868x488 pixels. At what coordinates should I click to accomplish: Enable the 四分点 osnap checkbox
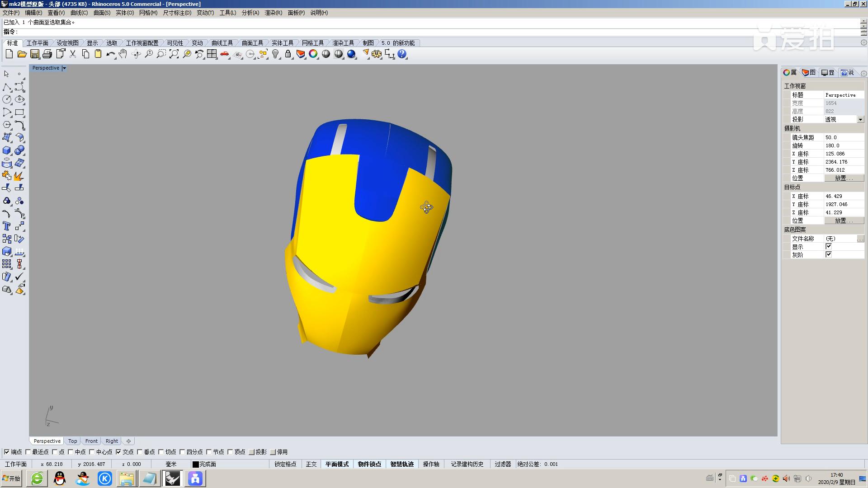coord(182,452)
